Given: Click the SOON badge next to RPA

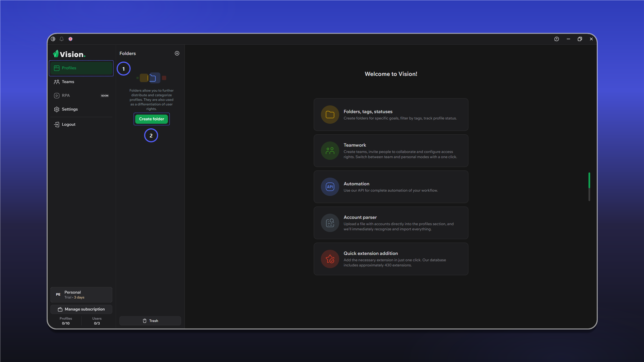Looking at the screenshot, I should click(105, 96).
